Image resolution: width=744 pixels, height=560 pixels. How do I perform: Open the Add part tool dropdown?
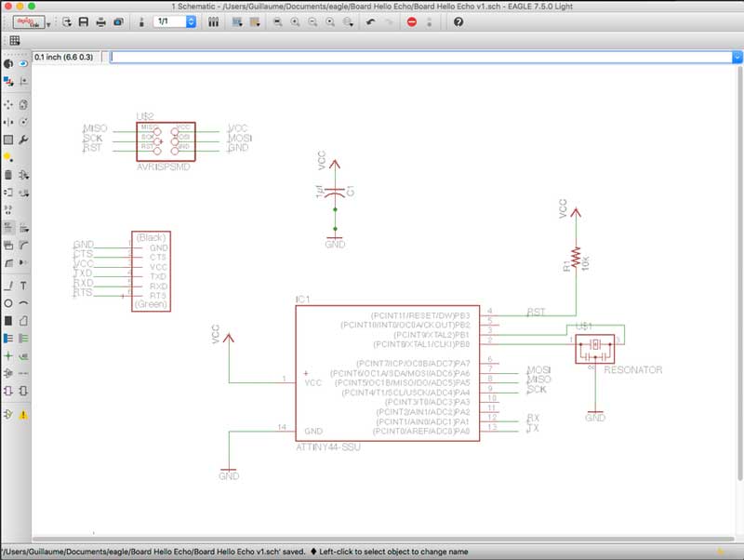(23, 175)
